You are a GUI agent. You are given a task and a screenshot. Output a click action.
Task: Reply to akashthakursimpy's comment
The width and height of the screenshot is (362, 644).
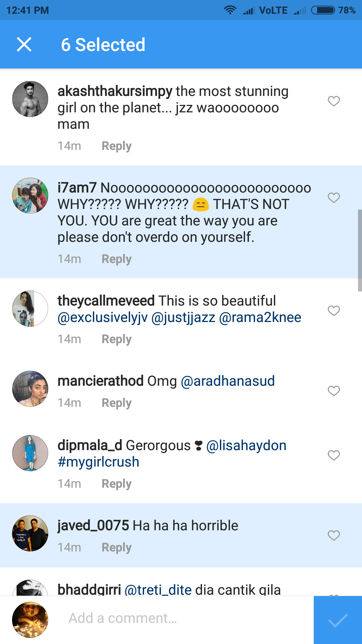click(116, 146)
